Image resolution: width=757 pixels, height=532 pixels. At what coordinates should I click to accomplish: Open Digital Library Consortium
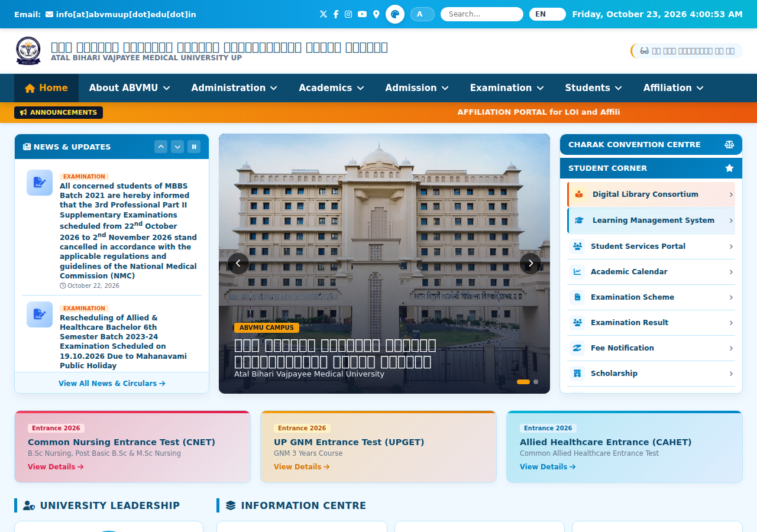(651, 194)
